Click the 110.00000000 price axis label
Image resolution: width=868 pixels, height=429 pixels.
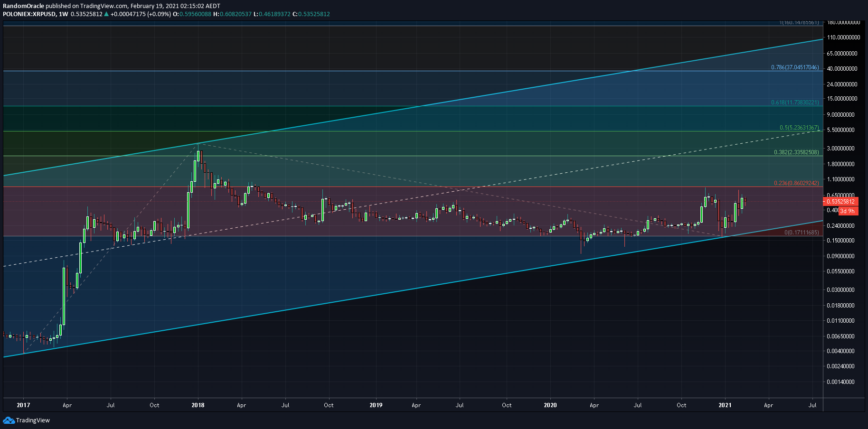pos(843,37)
